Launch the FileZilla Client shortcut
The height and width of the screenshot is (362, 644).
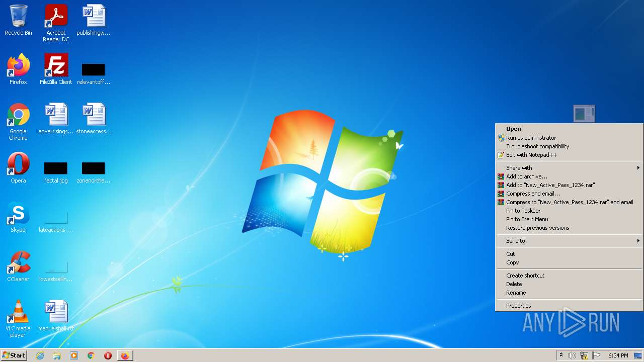pos(56,69)
